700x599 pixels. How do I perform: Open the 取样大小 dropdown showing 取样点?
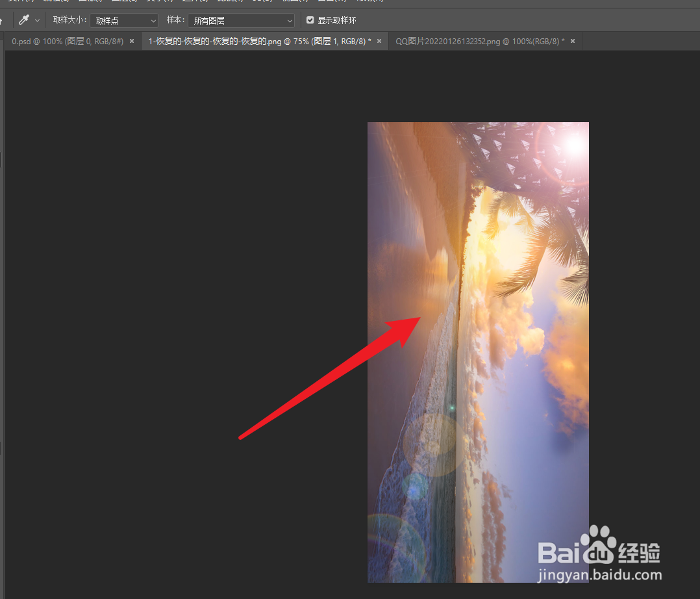(124, 21)
